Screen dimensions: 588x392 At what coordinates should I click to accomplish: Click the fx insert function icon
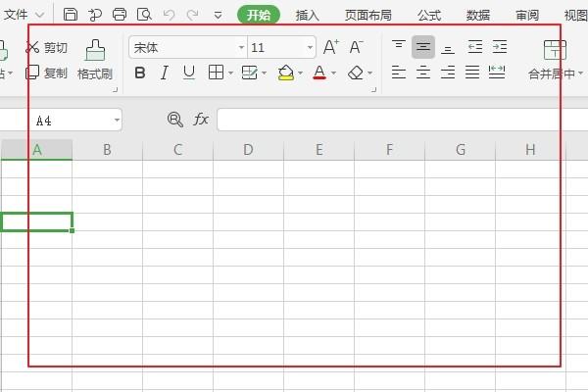(x=201, y=120)
